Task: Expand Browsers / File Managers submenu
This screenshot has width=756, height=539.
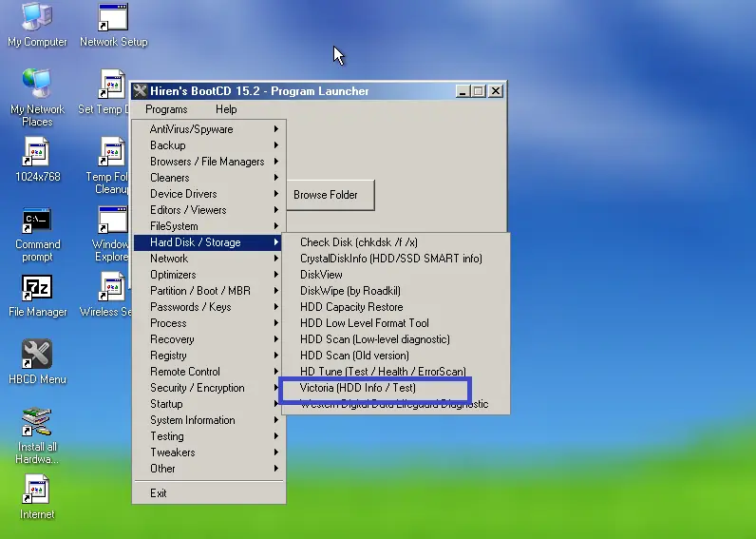Action: point(209,162)
